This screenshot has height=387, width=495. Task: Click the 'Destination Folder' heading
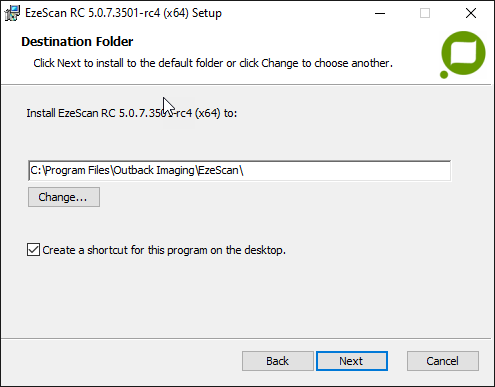point(77,42)
